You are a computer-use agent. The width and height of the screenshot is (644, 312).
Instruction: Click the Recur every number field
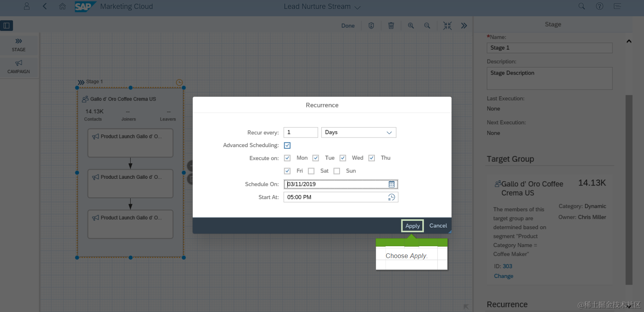tap(301, 132)
